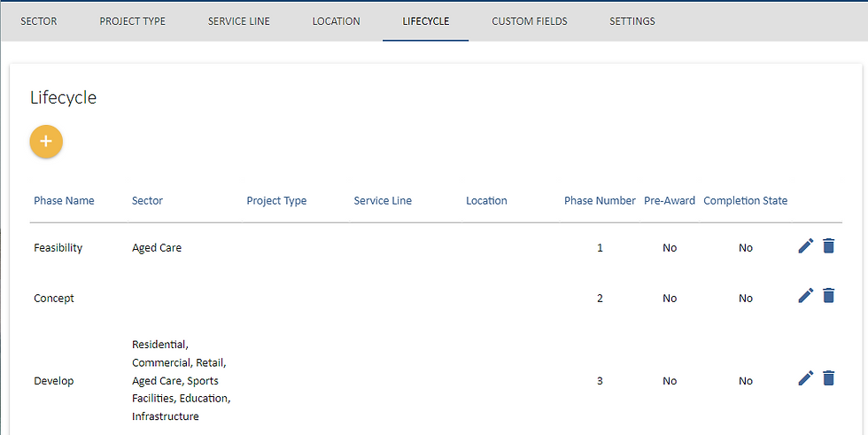
Task: Switch to the Settings tab
Action: click(x=632, y=21)
